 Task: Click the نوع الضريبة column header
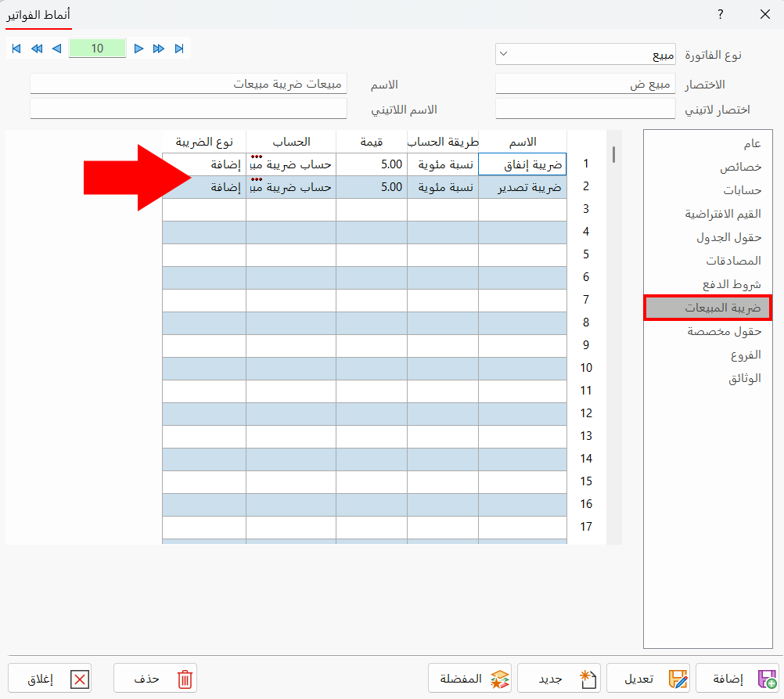(204, 142)
